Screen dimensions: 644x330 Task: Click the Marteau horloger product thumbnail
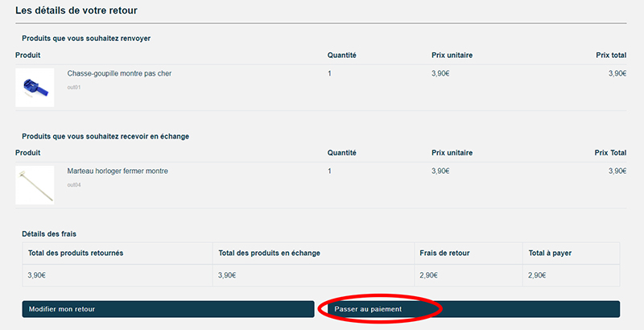[x=35, y=184]
